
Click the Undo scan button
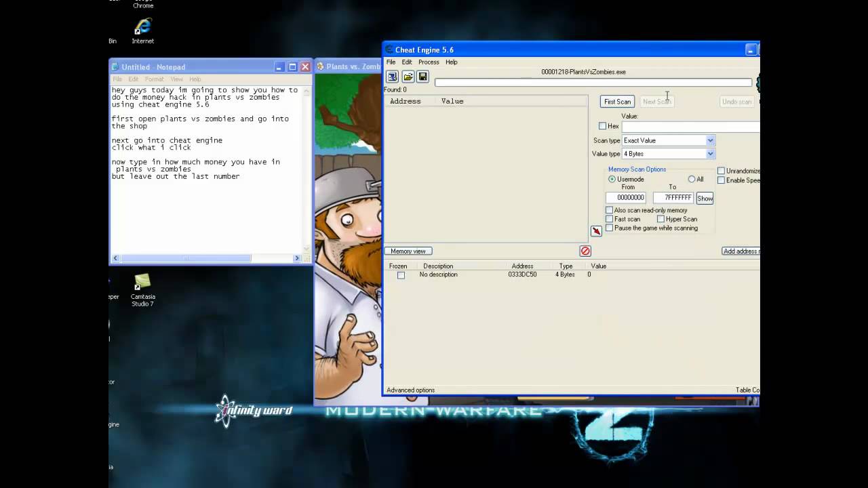(x=736, y=102)
